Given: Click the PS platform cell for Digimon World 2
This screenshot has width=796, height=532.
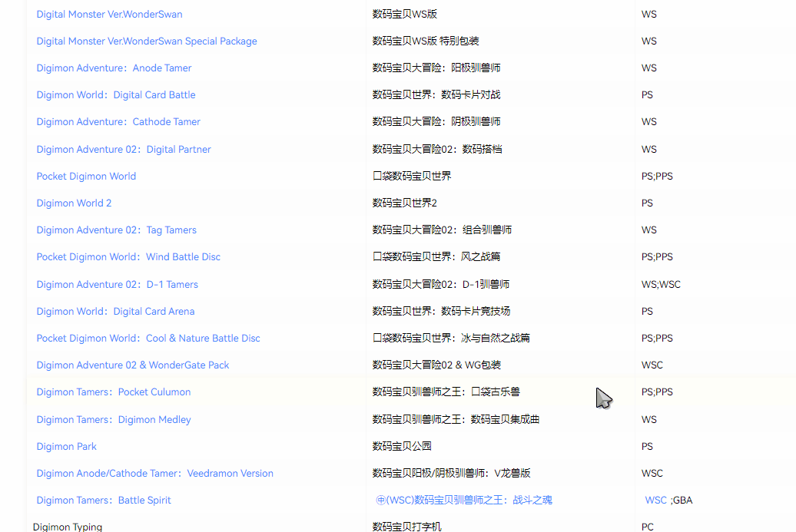Looking at the screenshot, I should coord(647,203).
